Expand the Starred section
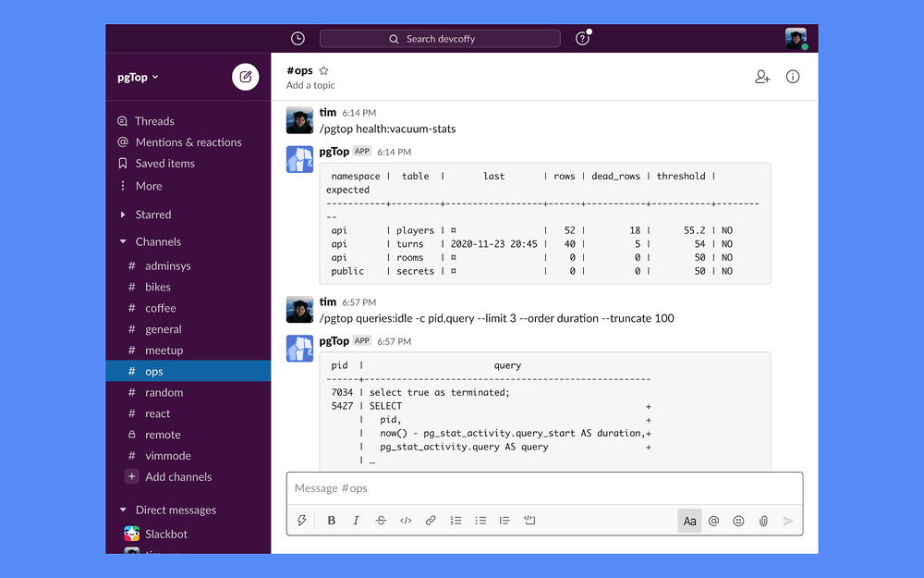Image resolution: width=924 pixels, height=578 pixels. (x=123, y=215)
